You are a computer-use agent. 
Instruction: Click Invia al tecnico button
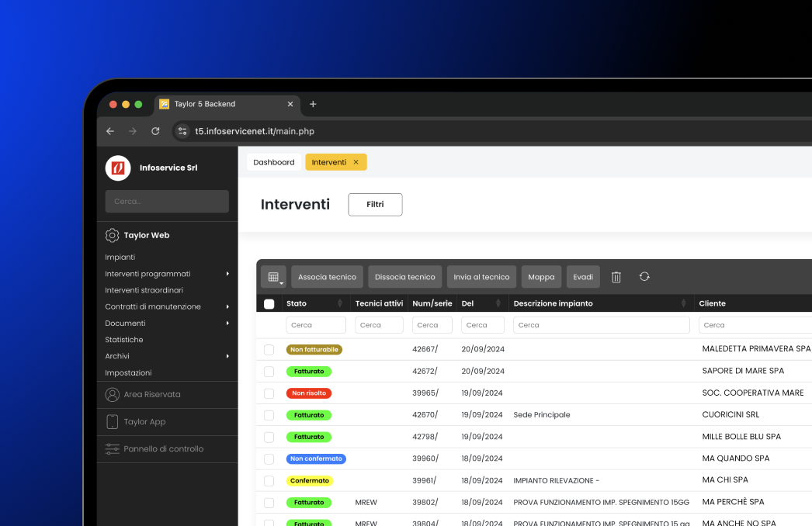click(x=481, y=277)
